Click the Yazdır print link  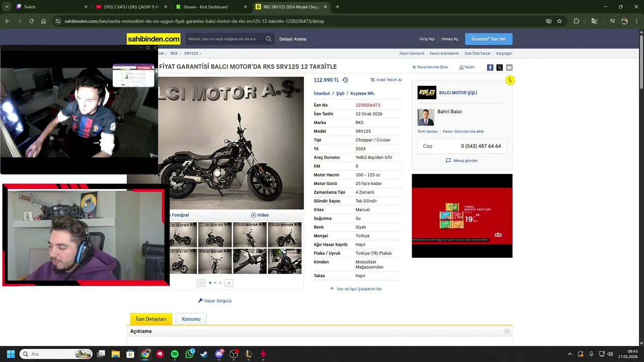(x=467, y=67)
